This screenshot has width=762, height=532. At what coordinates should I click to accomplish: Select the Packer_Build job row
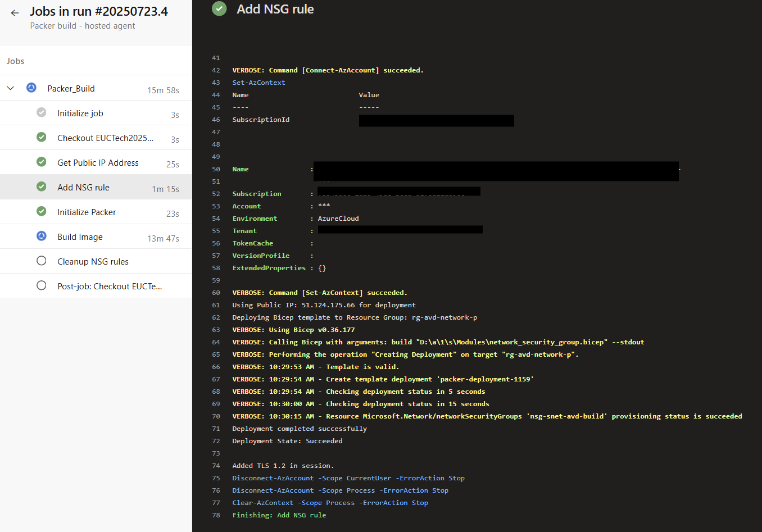(x=71, y=89)
